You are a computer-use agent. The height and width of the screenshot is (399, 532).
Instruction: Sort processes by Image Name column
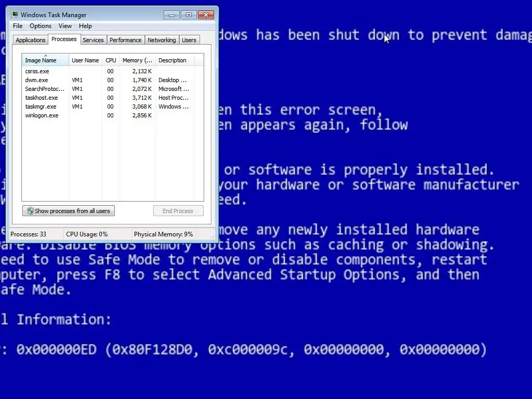point(46,60)
